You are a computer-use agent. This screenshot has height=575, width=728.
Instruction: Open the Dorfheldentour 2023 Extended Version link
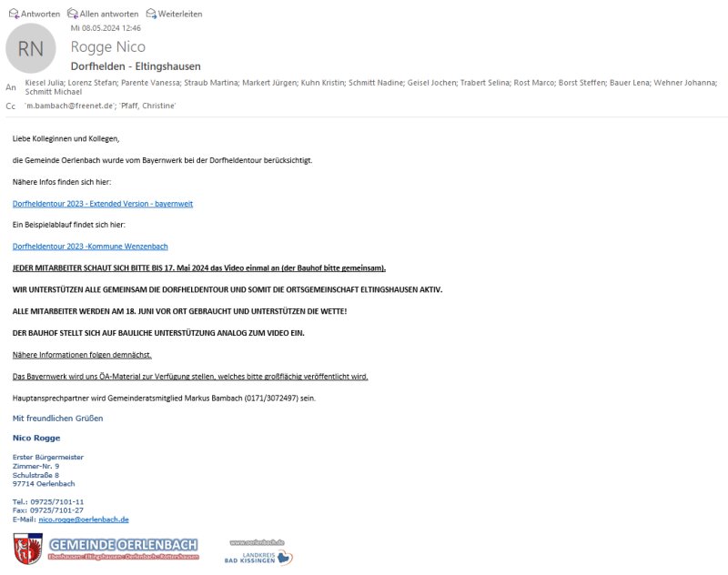[x=103, y=204]
